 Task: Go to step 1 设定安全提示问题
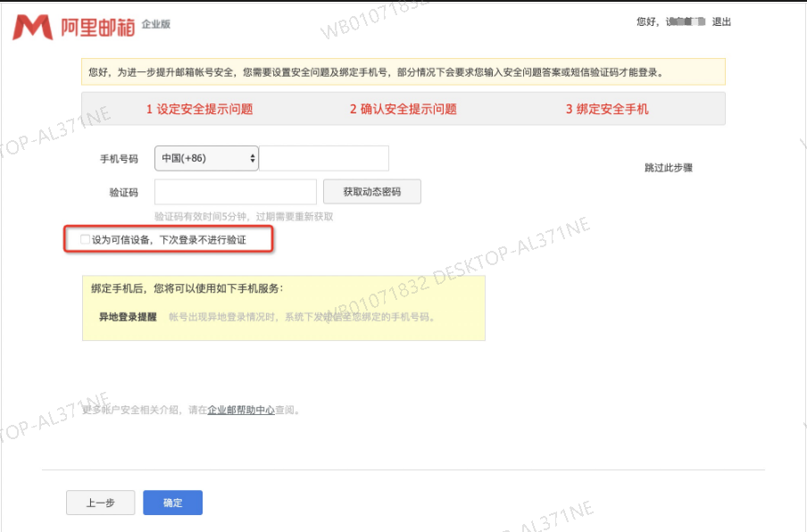point(199,109)
